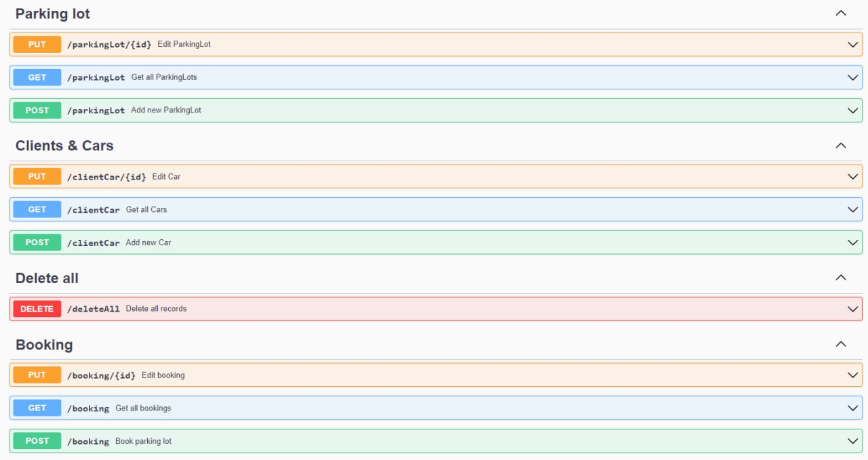This screenshot has width=868, height=460.
Task: Click the 'Get all bookings' description
Action: 143,408
